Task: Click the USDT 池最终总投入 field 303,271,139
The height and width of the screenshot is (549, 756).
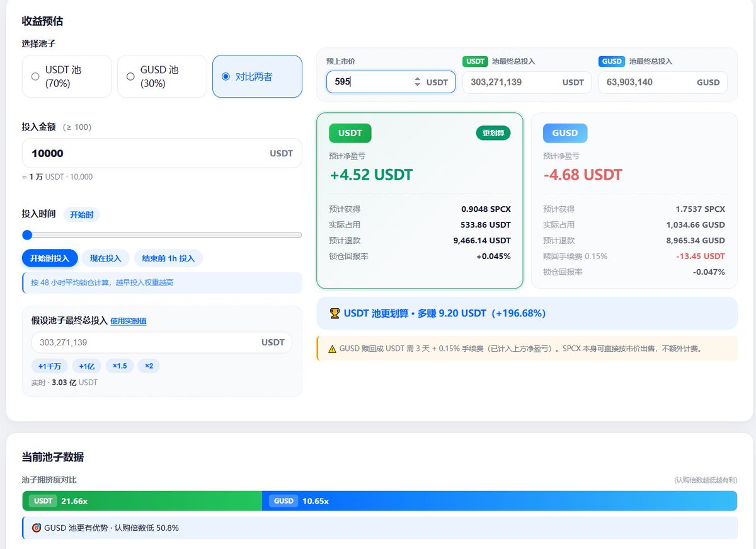Action: point(527,82)
